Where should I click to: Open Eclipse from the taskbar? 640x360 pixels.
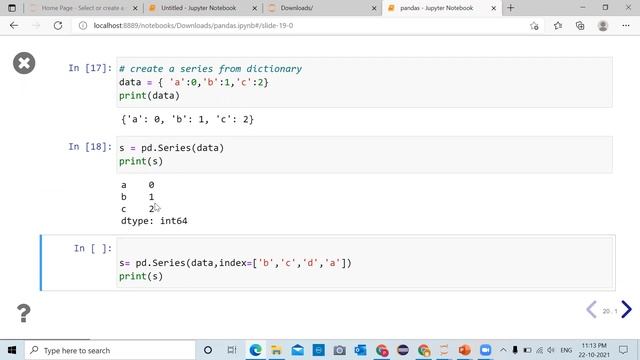[403, 350]
